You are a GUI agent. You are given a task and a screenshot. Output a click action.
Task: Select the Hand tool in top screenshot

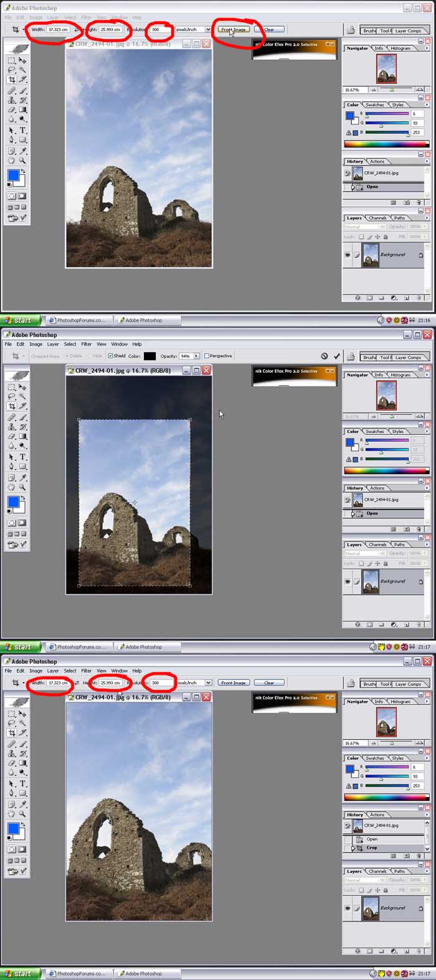(12, 161)
